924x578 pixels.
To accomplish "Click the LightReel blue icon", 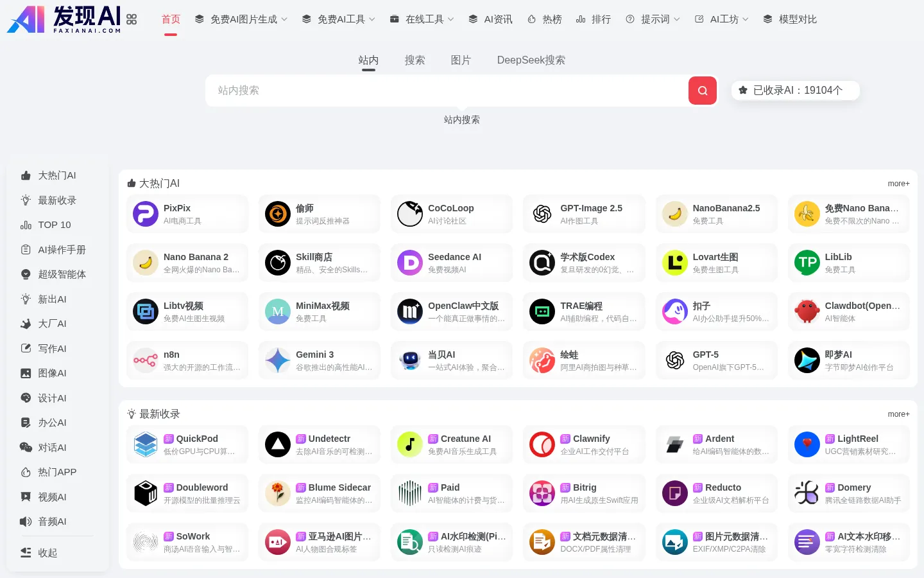I will click(x=807, y=444).
